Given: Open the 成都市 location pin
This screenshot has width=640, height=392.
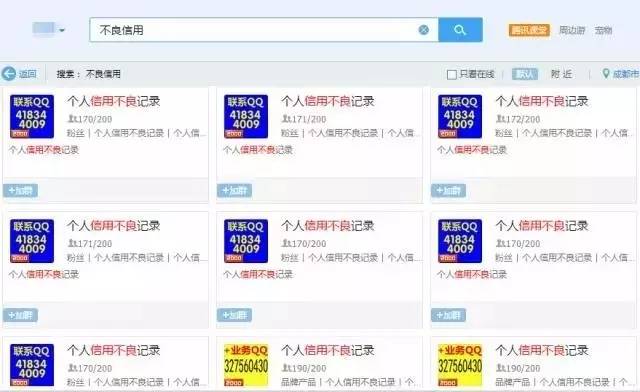Looking at the screenshot, I should coord(620,74).
